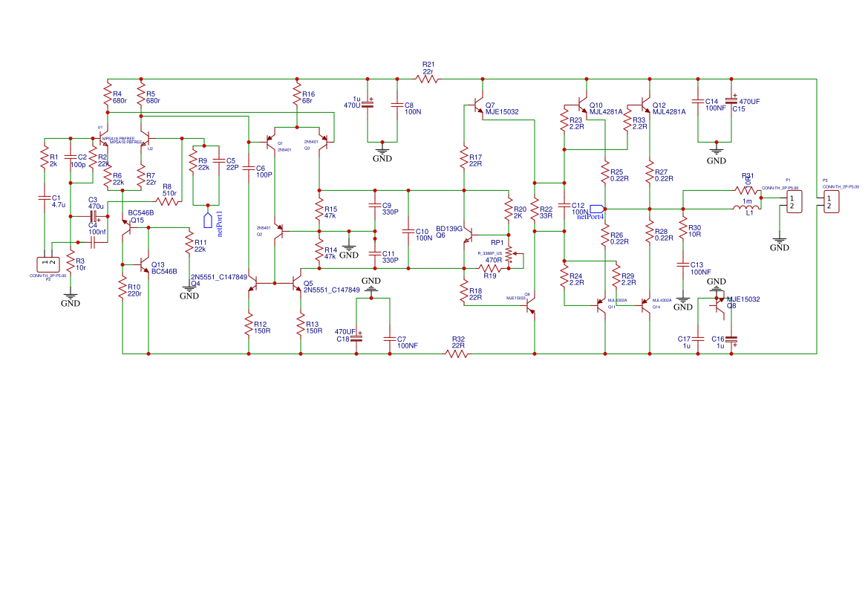Click the 'netPort4' label text

coord(590,216)
